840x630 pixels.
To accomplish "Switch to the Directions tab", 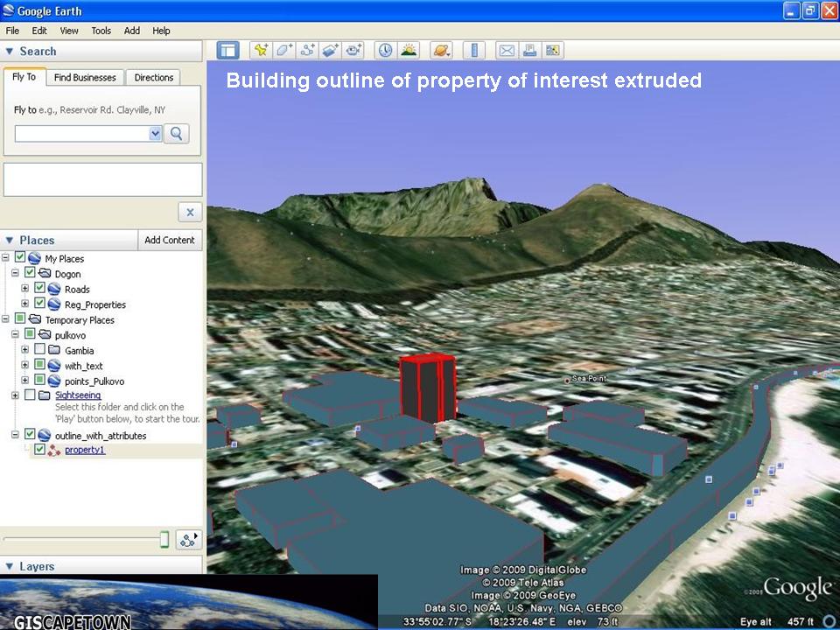I will click(154, 77).
